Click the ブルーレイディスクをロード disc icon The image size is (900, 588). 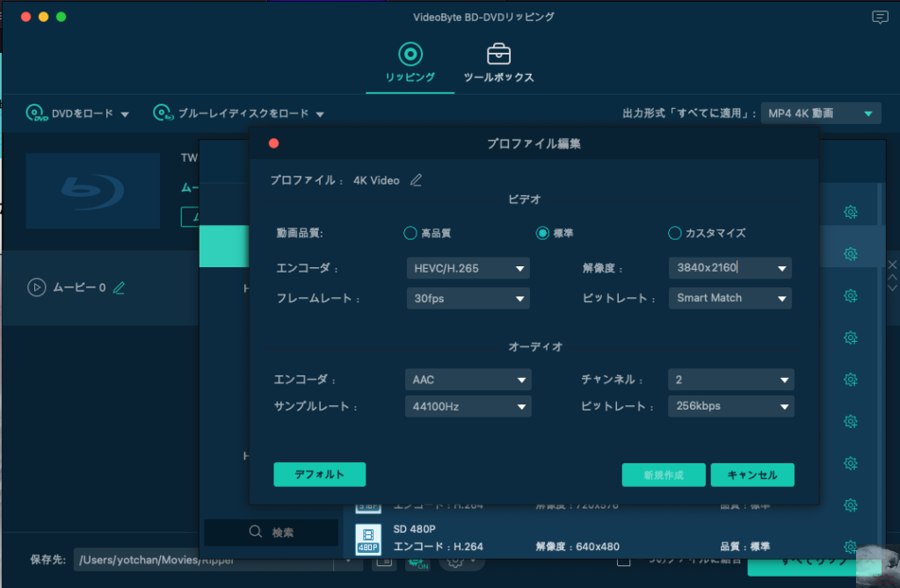pyautogui.click(x=163, y=113)
